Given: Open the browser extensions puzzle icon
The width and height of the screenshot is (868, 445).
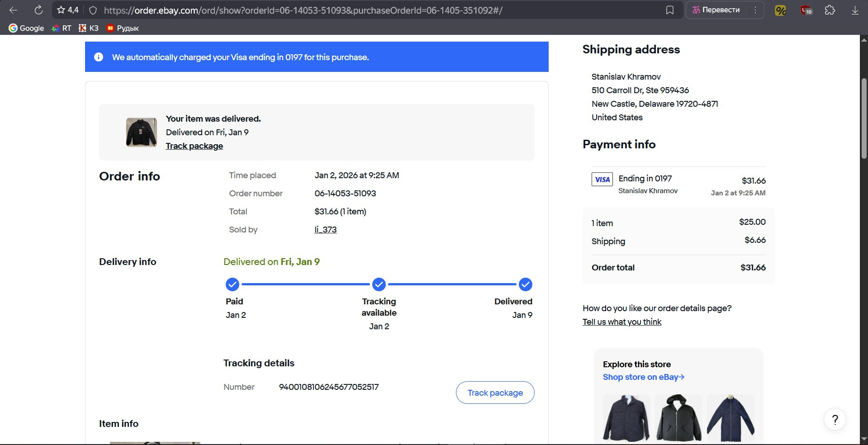Looking at the screenshot, I should 830,10.
